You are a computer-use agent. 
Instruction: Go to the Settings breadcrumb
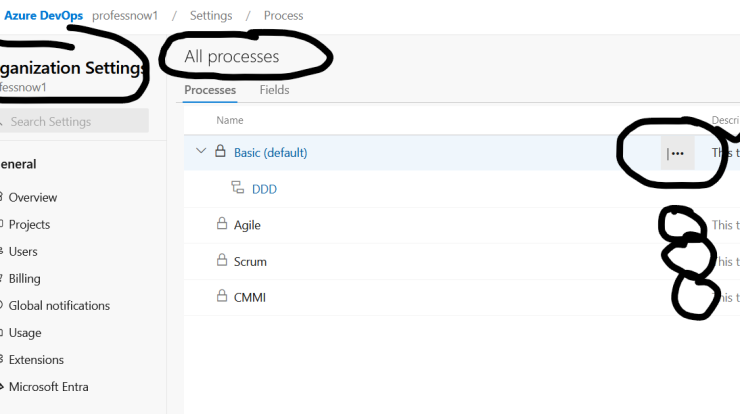pyautogui.click(x=211, y=16)
